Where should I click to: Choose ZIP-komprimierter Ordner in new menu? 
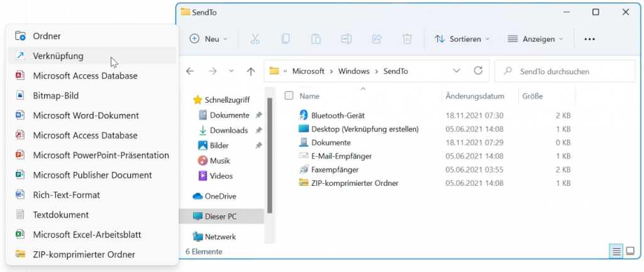click(92, 254)
